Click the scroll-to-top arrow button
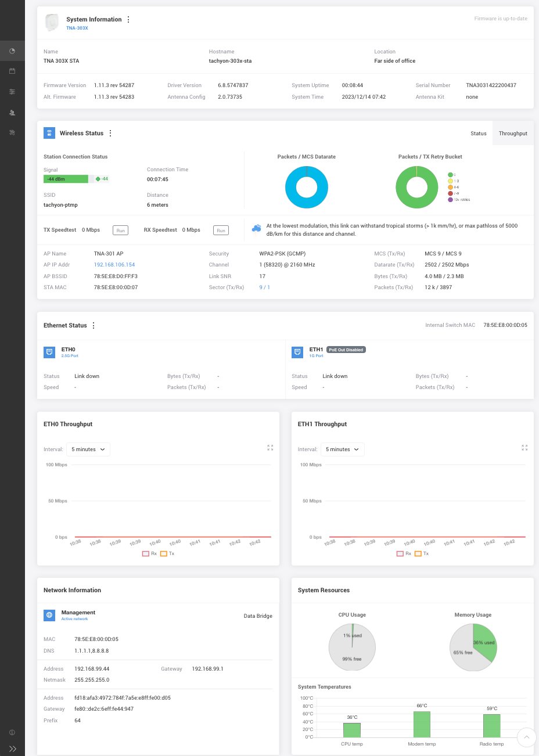539x756 pixels. [x=526, y=737]
